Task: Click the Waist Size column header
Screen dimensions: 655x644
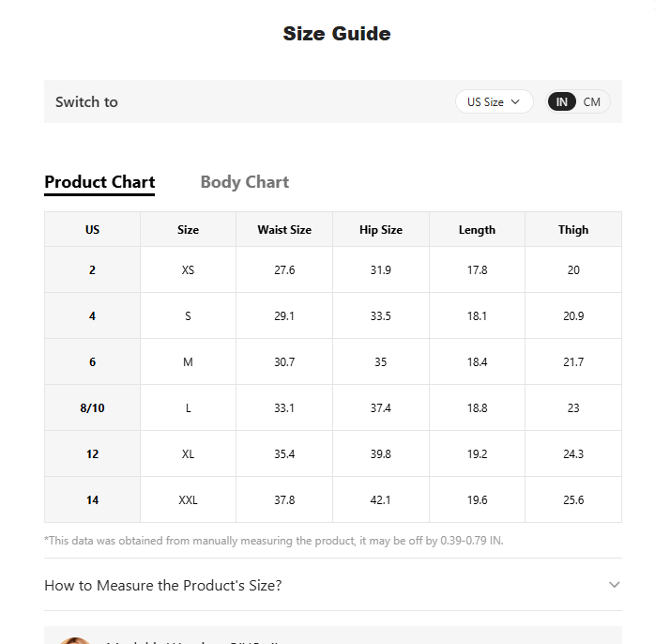Action: click(x=284, y=229)
